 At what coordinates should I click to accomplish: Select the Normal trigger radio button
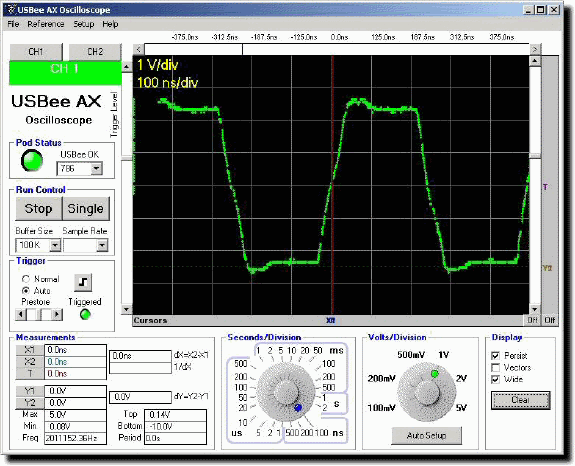pyautogui.click(x=26, y=279)
